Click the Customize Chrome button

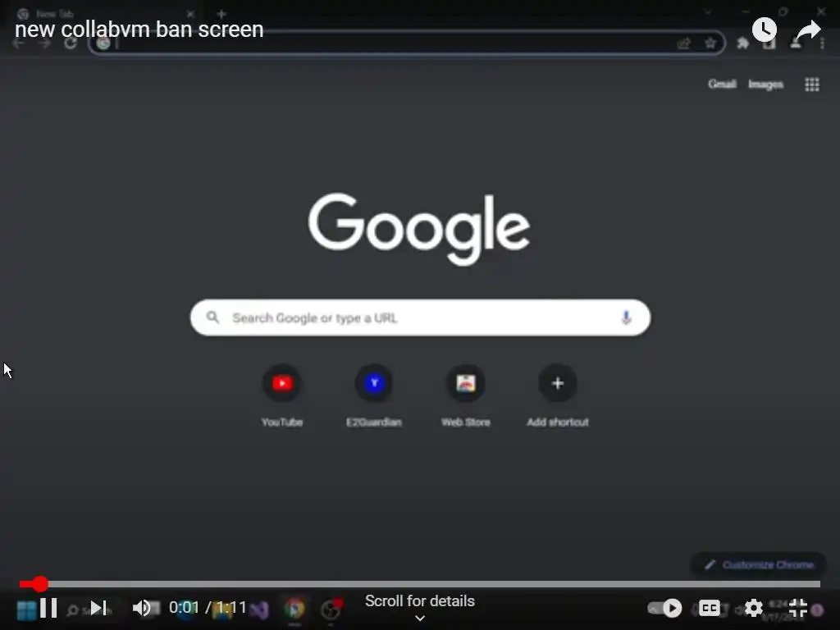coord(759,564)
